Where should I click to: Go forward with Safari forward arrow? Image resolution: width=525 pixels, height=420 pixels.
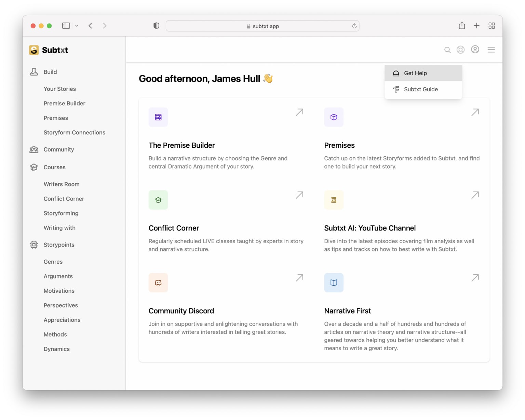[x=105, y=26]
